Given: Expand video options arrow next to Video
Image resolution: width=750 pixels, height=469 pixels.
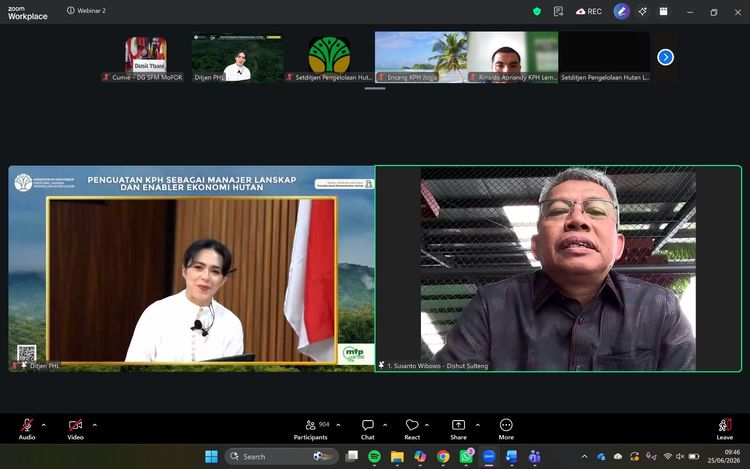Looking at the screenshot, I should click(x=94, y=425).
